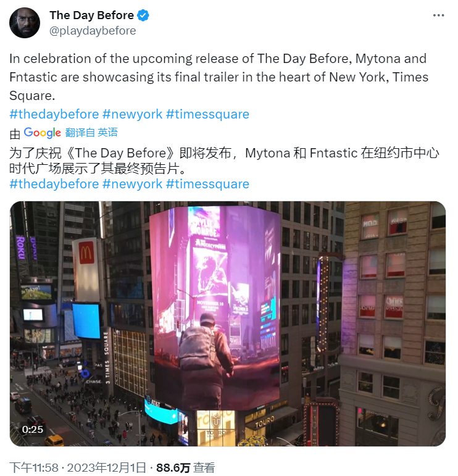Open the tweet timestamp 下午11:58
Screen dimensions: 458x476
tap(34, 467)
